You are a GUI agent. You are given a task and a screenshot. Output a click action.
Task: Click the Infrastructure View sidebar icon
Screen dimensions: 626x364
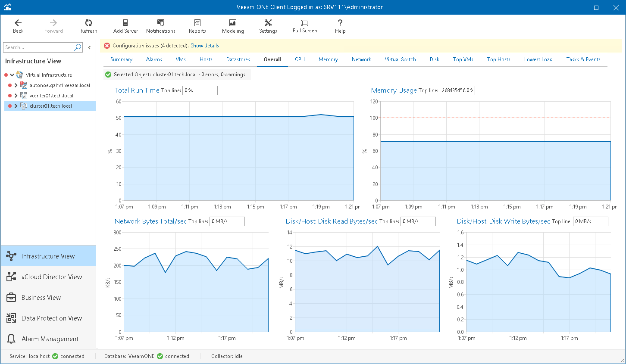11,256
